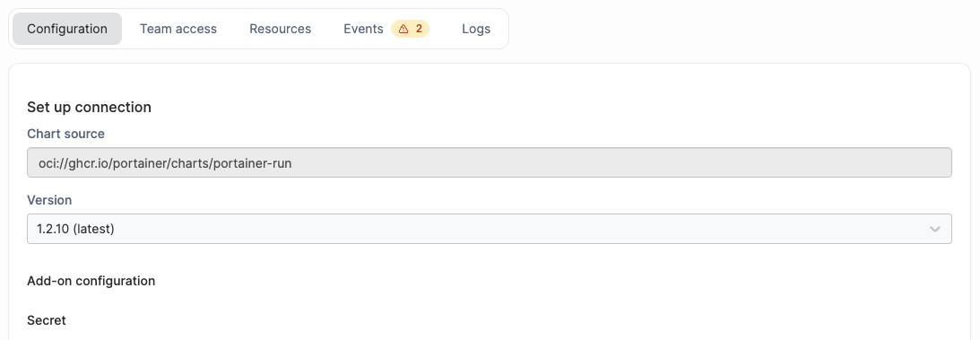Click the warning triangle icon on Events
Image resolution: width=980 pixels, height=340 pixels.
[403, 29]
